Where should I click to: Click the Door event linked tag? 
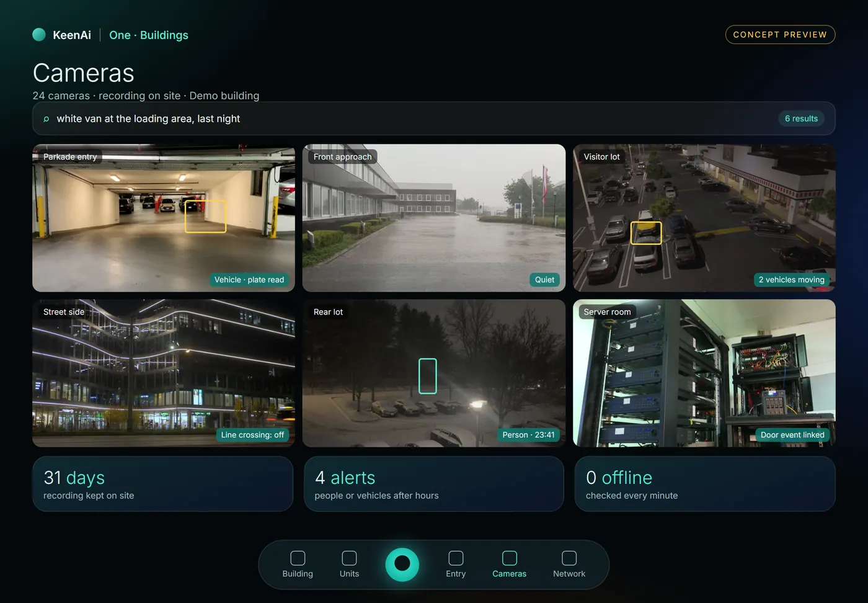point(792,435)
